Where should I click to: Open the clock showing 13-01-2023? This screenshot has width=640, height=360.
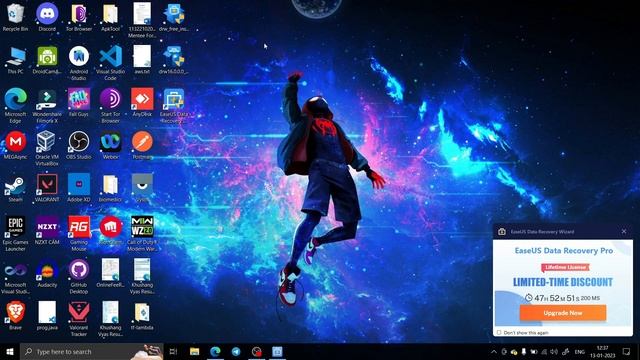pos(602,351)
